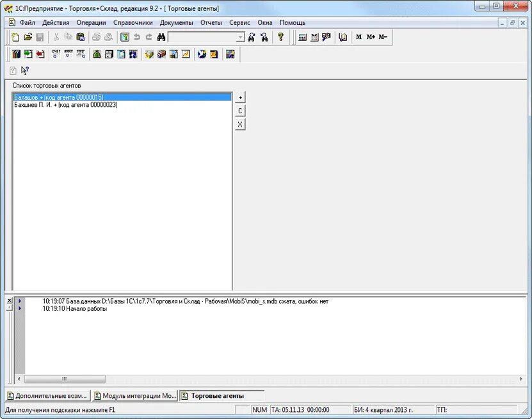The image size is (532, 419).
Task: Open the Calculator icon
Action: pos(302,37)
